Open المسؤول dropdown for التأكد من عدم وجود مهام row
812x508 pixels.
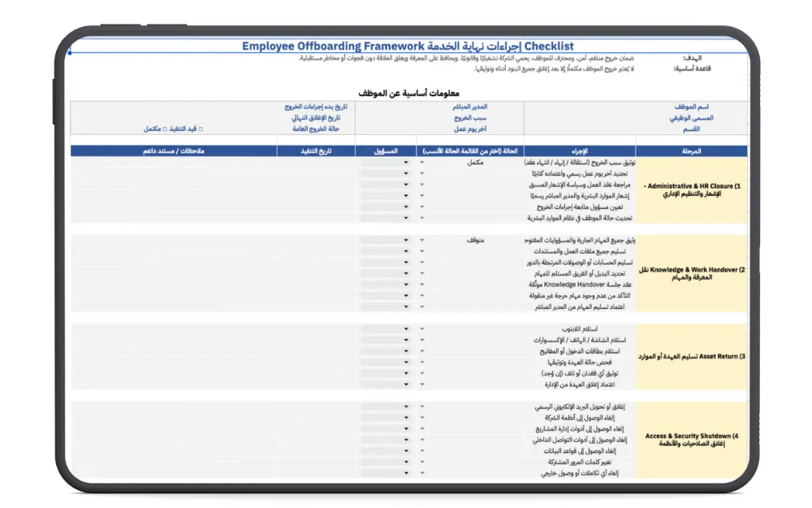pos(406,296)
